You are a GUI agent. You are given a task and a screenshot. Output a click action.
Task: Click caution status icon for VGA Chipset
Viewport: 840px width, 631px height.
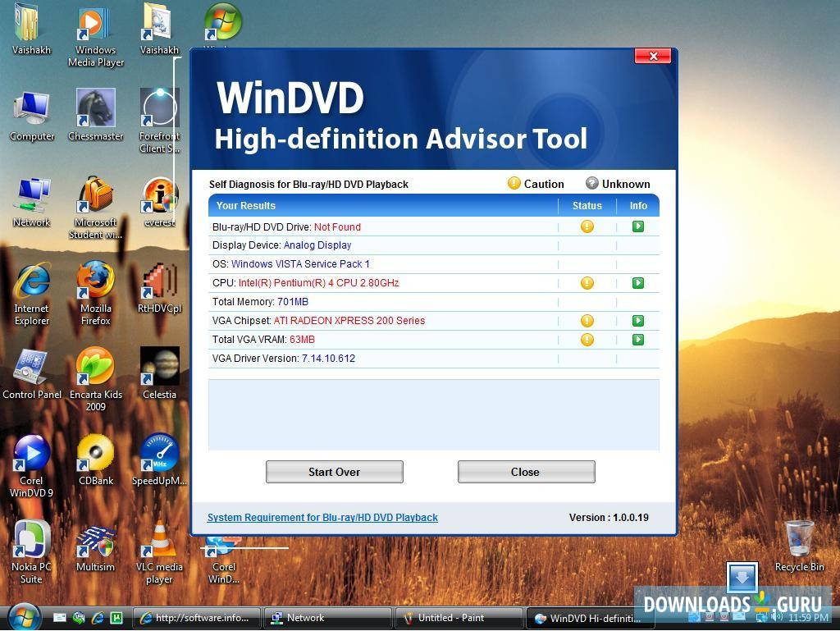click(587, 321)
